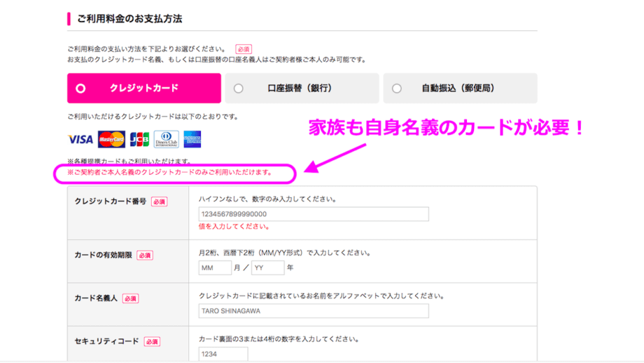Click the security code input field
Screen dimensions: 644x363
click(x=223, y=355)
